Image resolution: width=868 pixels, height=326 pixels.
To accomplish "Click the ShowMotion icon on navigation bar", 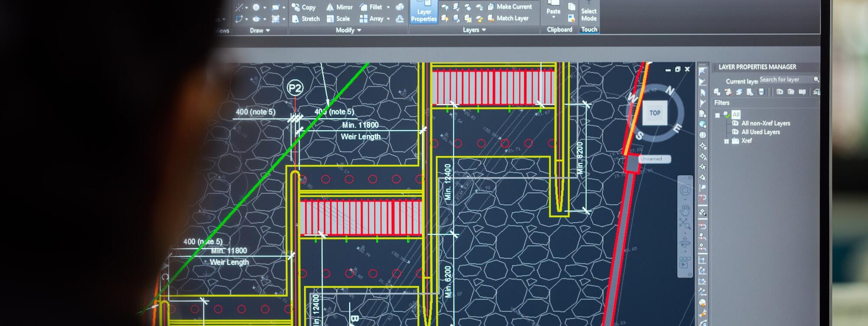I will [x=685, y=263].
